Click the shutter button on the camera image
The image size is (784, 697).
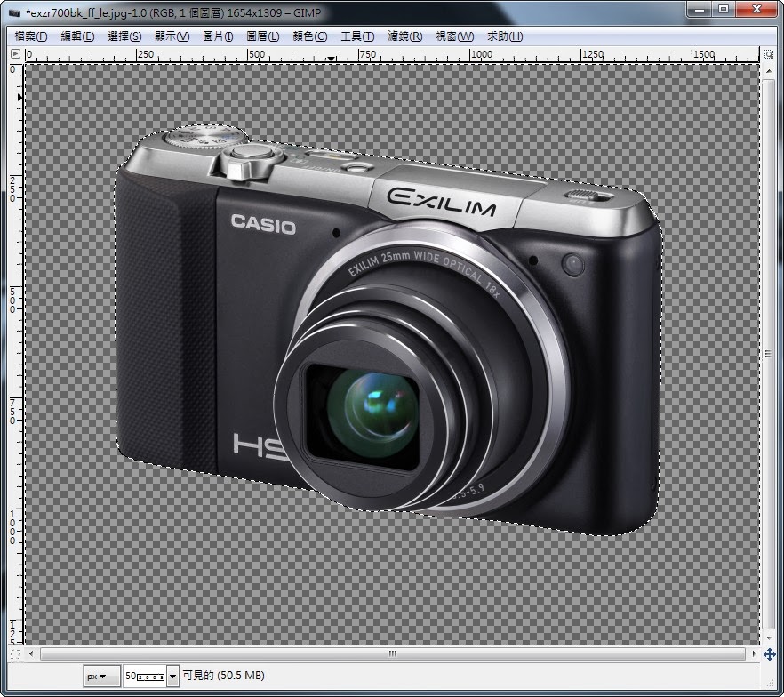click(x=252, y=153)
